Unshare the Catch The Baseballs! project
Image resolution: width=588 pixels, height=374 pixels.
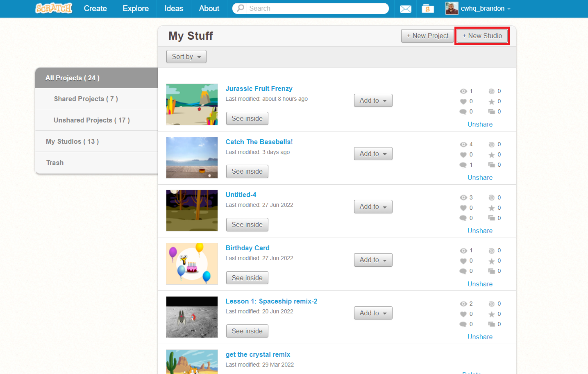[x=480, y=177]
